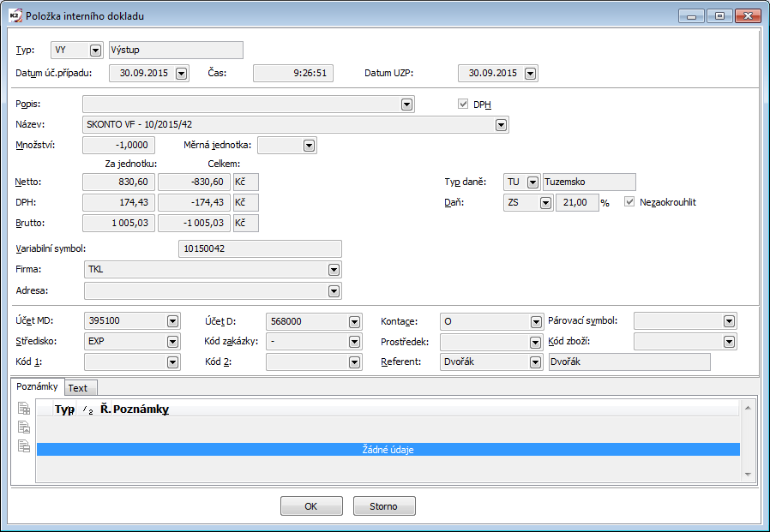
Task: Click the Brutto total field -1 005,03
Action: click(194, 223)
